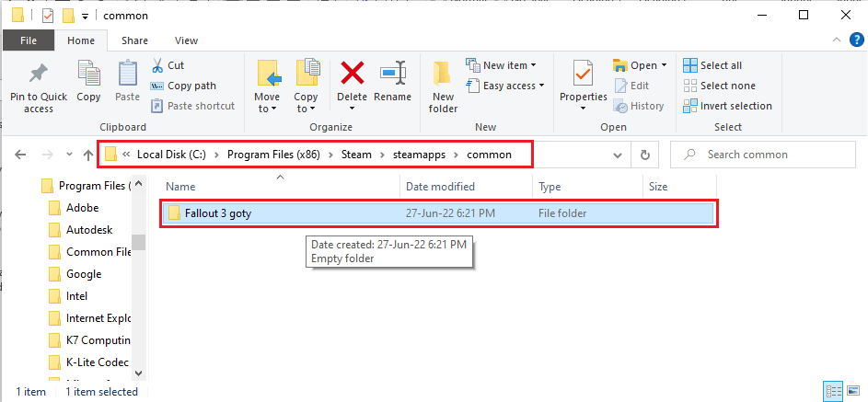Click the steamapps breadcrumb
The width and height of the screenshot is (868, 402).
pyautogui.click(x=420, y=155)
